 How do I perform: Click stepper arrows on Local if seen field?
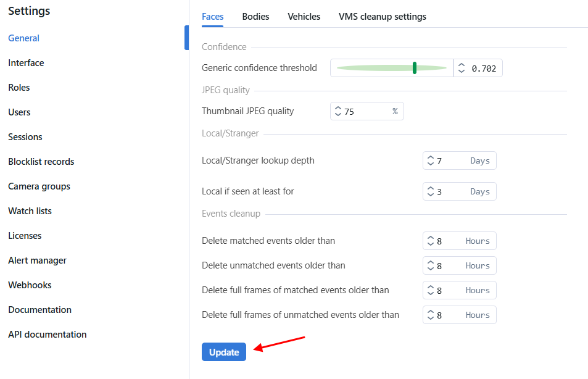430,191
